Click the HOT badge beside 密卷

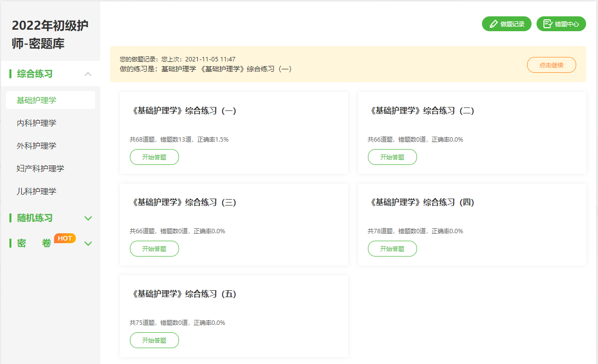tap(65, 238)
